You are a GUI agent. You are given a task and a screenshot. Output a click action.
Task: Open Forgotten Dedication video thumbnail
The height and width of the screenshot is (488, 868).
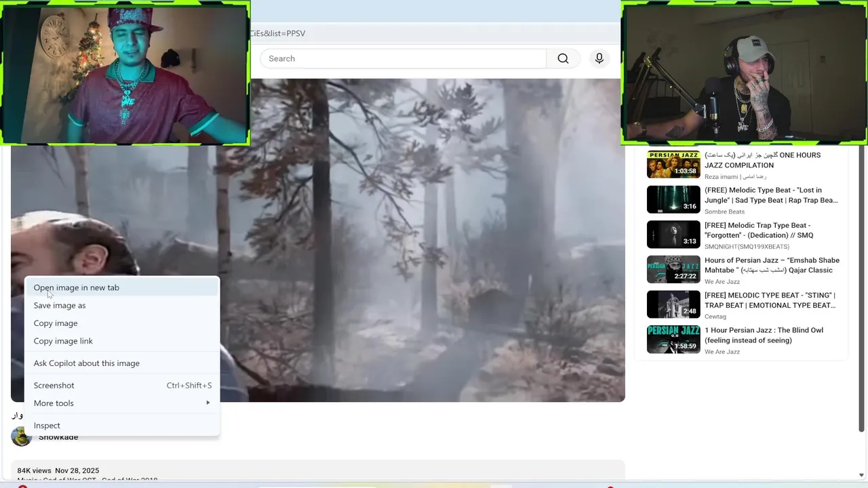coord(673,235)
